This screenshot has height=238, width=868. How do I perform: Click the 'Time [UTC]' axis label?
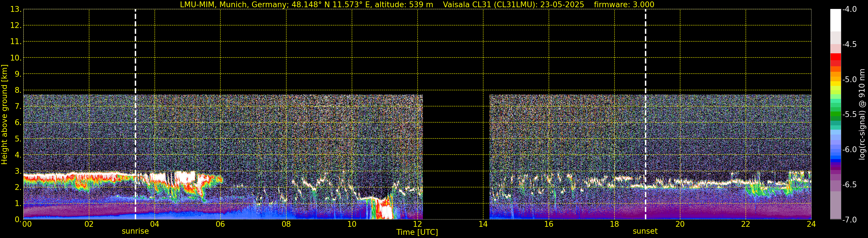point(417,232)
